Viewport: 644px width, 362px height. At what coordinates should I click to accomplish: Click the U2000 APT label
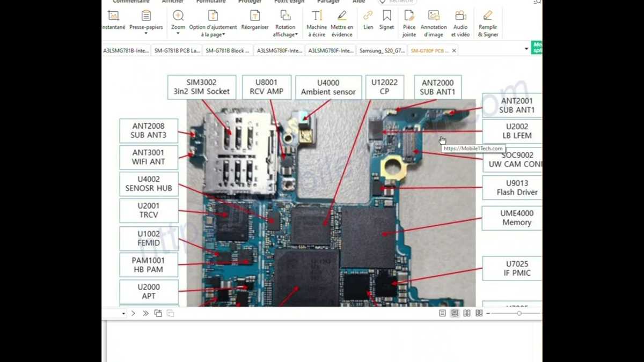click(149, 292)
